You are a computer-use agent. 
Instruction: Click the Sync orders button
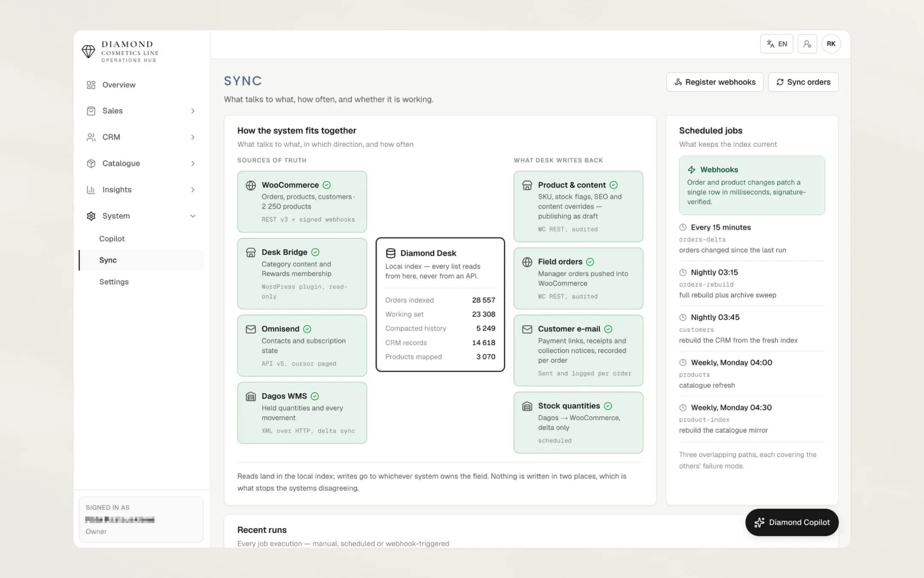(x=803, y=82)
